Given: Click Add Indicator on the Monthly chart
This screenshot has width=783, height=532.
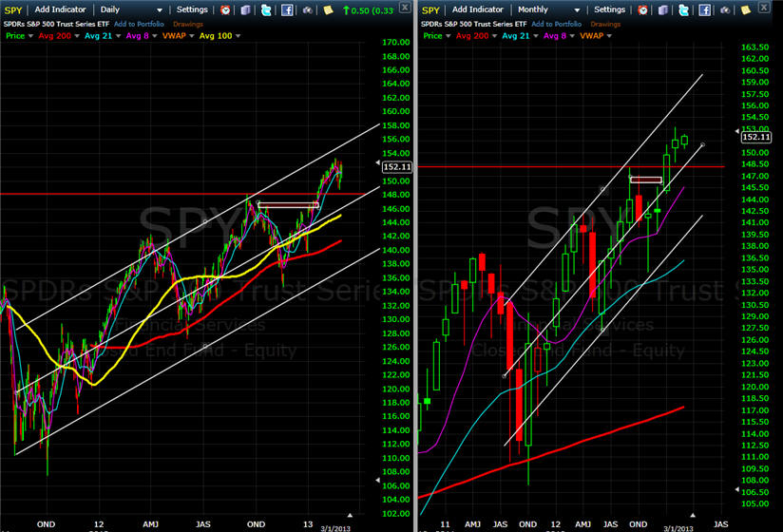Looking at the screenshot, I should (477, 9).
